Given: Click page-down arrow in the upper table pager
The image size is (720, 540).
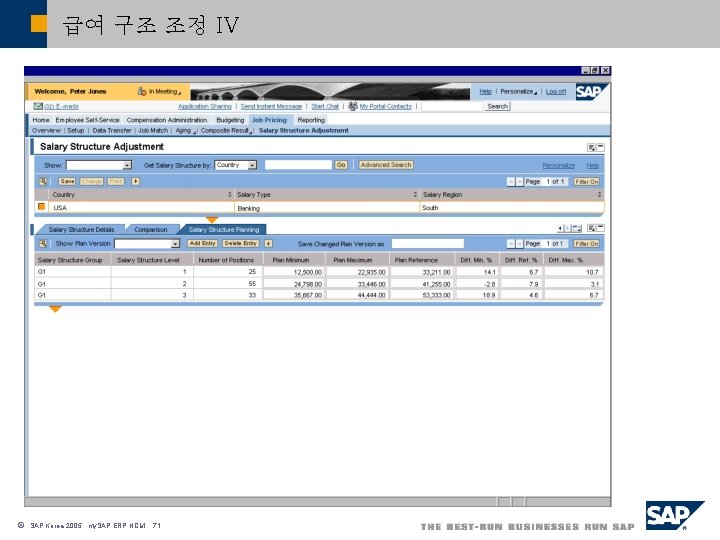Looking at the screenshot, I should click(519, 182).
